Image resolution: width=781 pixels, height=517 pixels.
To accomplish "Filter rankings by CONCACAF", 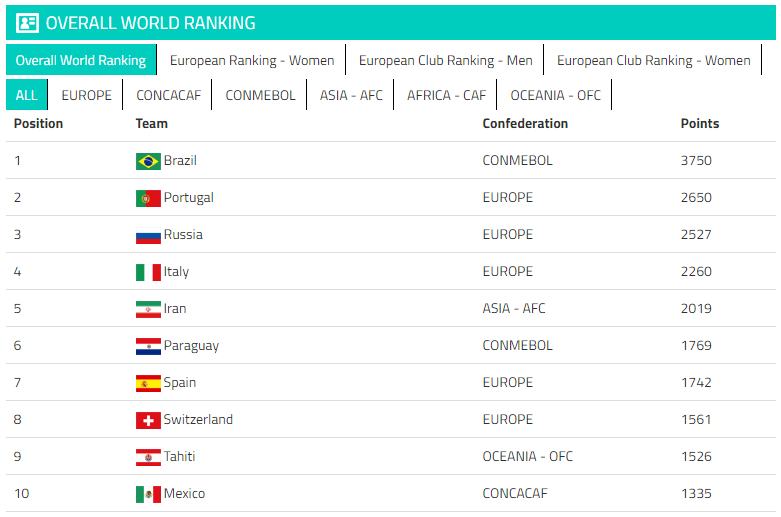I will (x=168, y=95).
